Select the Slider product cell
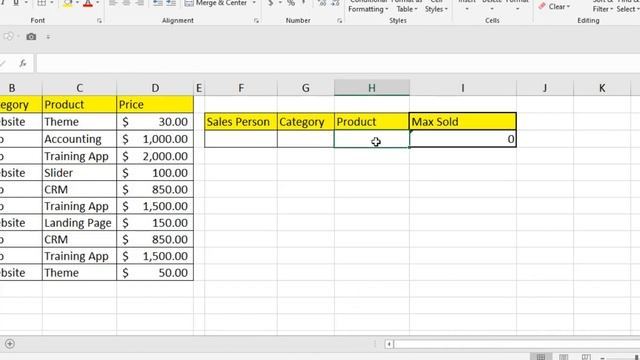Viewport: 640px width, 360px height. pyautogui.click(x=79, y=173)
